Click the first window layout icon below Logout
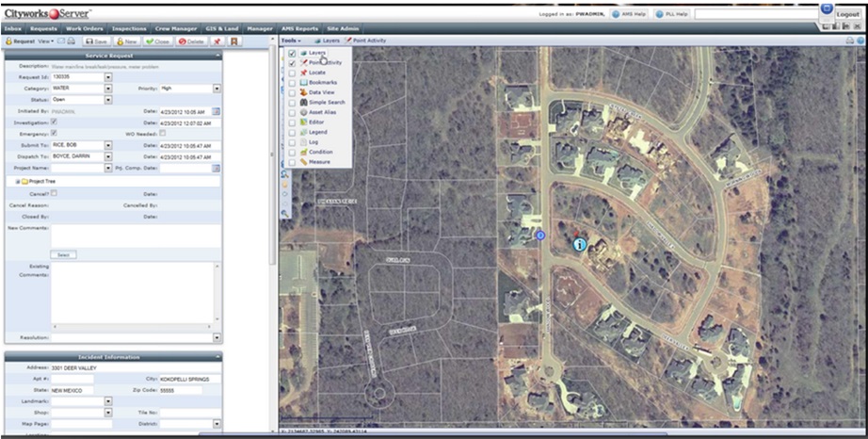The height and width of the screenshot is (439, 868). 827,26
